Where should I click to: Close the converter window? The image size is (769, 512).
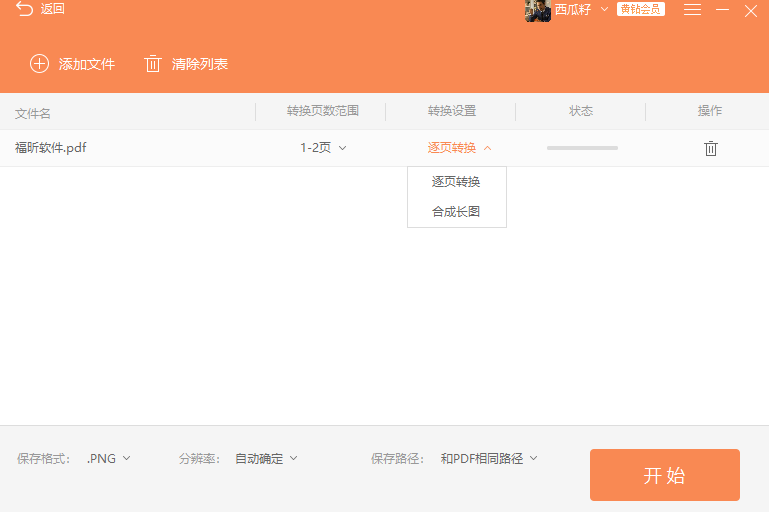point(750,11)
